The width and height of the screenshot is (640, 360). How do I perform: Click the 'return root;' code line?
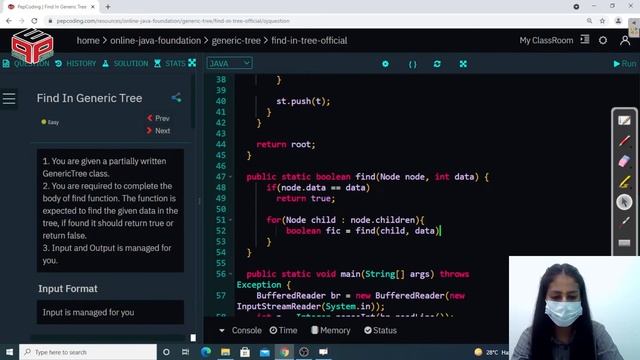[x=286, y=144]
